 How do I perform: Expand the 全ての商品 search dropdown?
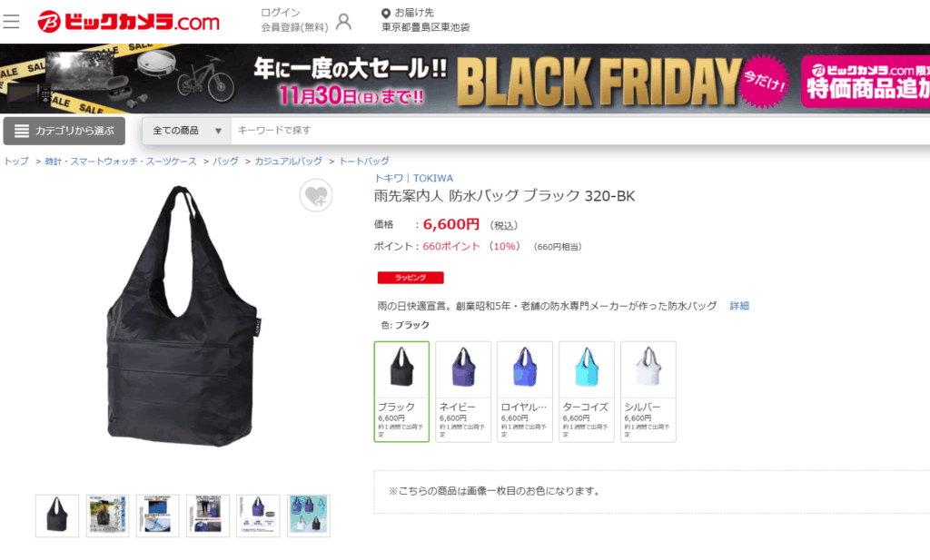point(187,131)
